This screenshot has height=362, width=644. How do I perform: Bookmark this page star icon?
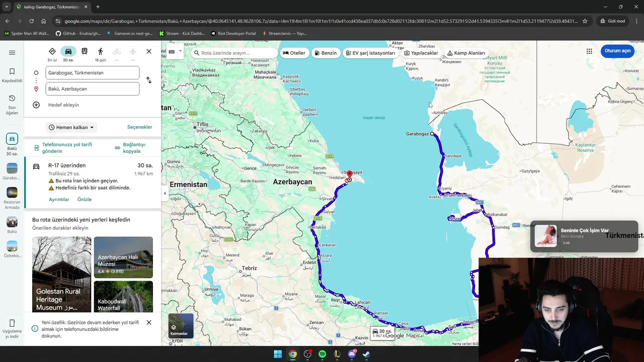click(x=585, y=21)
